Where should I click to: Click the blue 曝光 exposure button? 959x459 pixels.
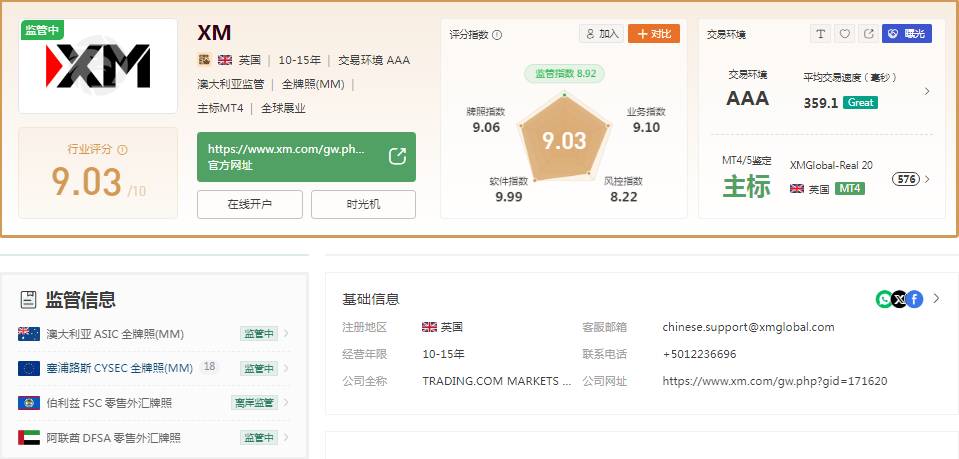pyautogui.click(x=906, y=34)
